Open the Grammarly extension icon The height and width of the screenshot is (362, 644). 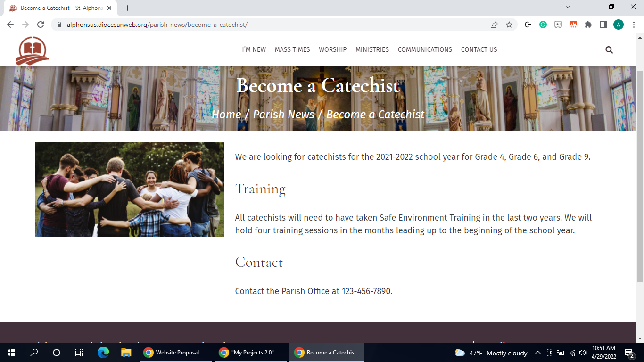point(543,25)
